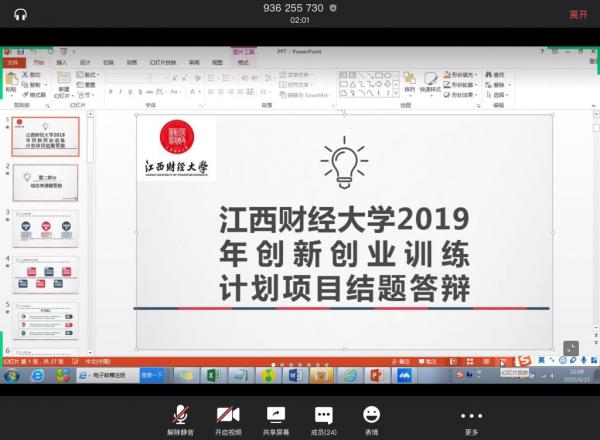Open the More options ellipsis
Viewport: 600px width, 440px height.
pyautogui.click(x=471, y=420)
